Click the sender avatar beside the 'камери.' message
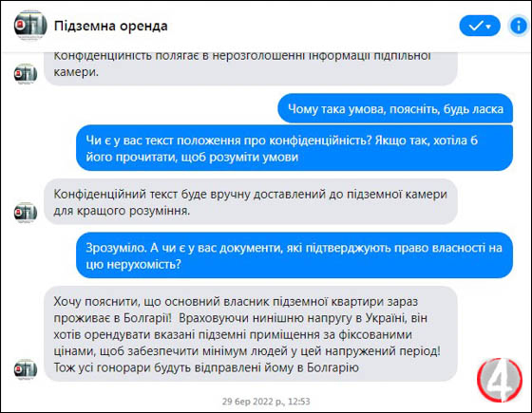This screenshot has width=532, height=413. [26, 74]
